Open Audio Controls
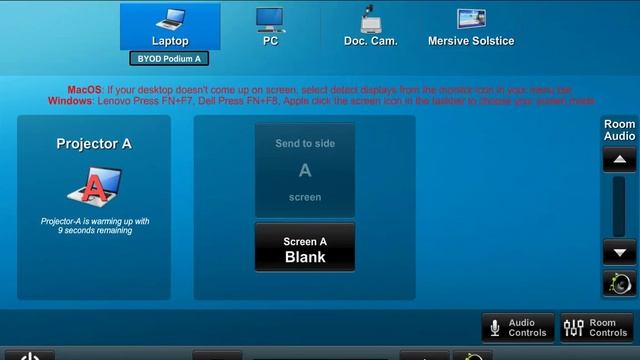This screenshot has width=640, height=360. (518, 328)
